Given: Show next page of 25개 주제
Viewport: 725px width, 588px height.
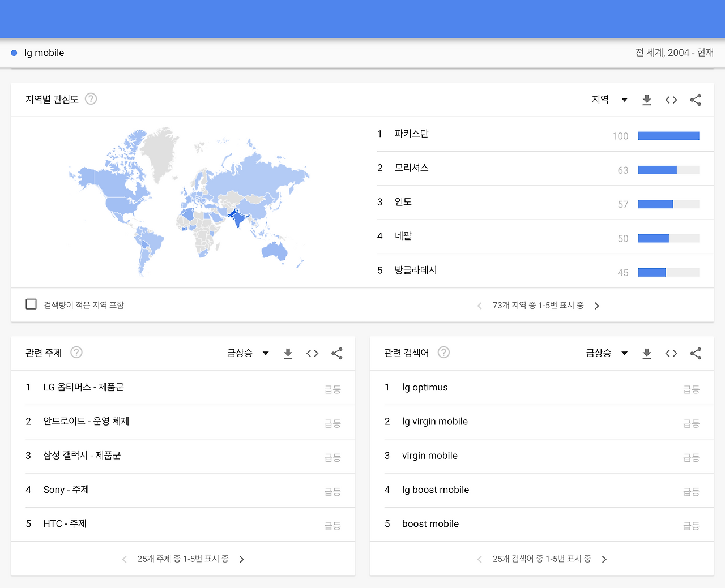Looking at the screenshot, I should [242, 559].
